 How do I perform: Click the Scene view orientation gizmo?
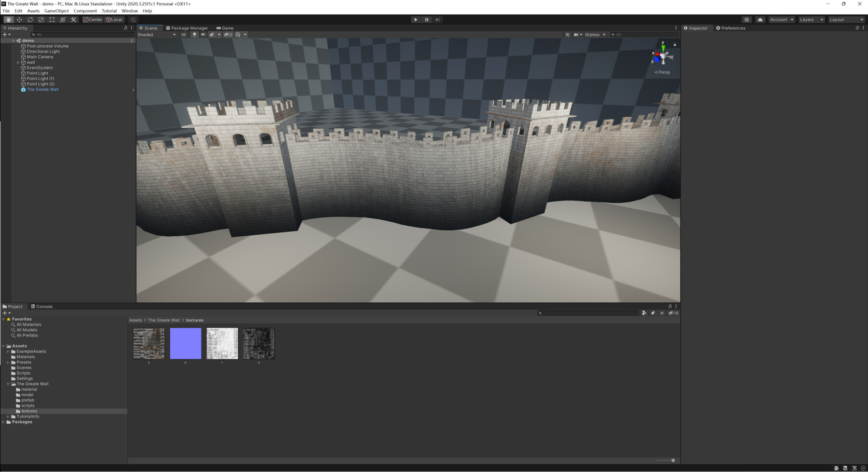(x=663, y=56)
